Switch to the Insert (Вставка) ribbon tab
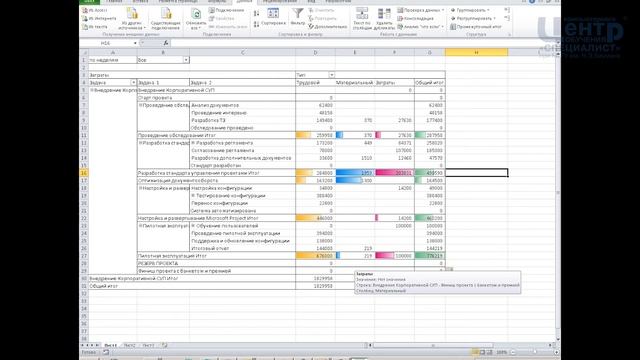Image resolution: width=640 pixels, height=360 pixels. pyautogui.click(x=140, y=2)
